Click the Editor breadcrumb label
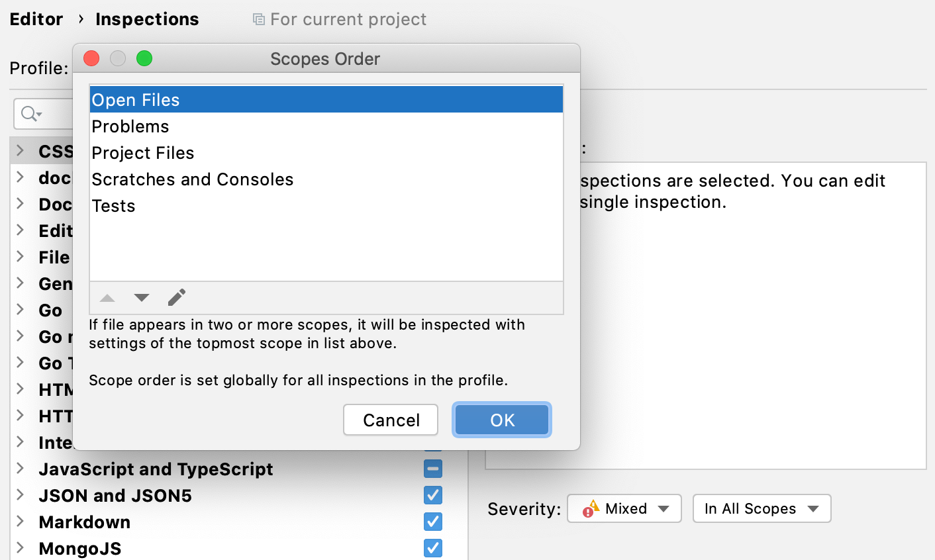 [36, 19]
